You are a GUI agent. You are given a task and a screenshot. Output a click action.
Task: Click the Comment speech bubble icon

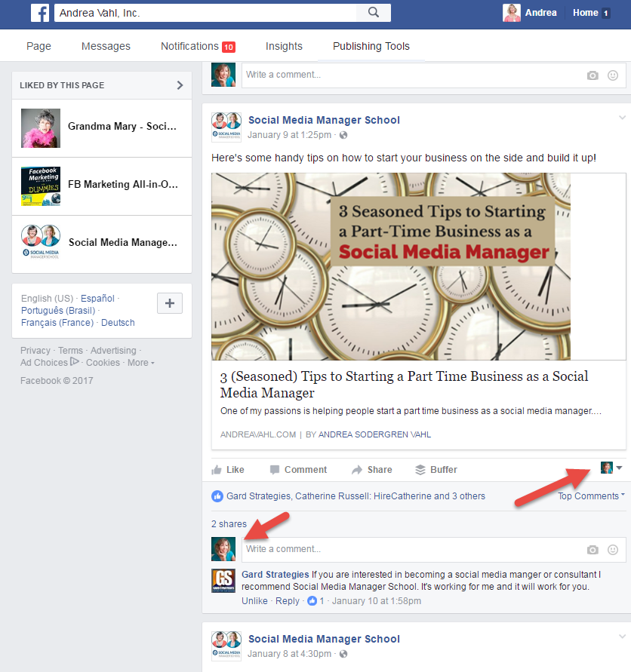point(275,470)
